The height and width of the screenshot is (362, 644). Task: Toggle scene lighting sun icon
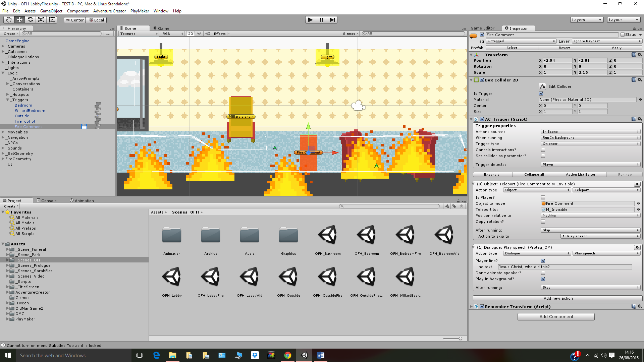pos(199,34)
